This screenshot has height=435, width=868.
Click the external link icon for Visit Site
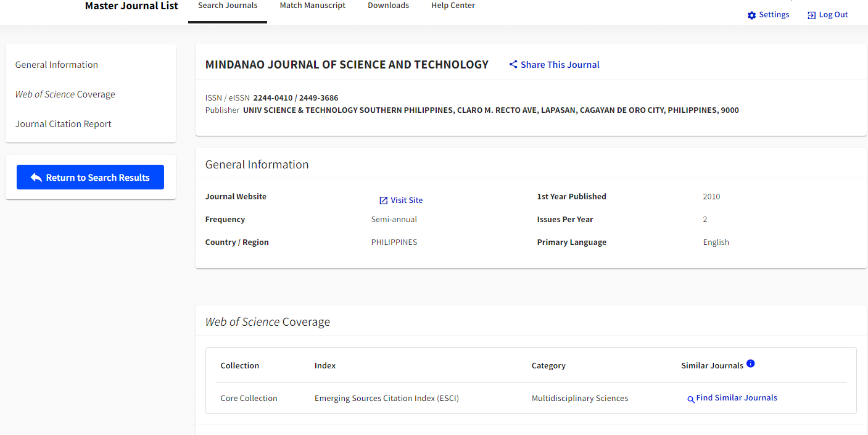(x=383, y=201)
